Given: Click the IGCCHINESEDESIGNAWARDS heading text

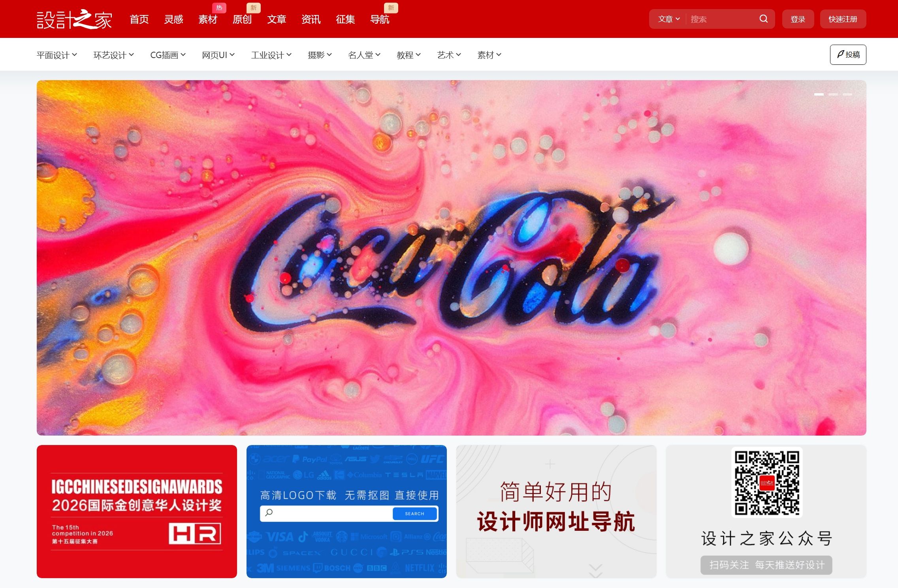Looking at the screenshot, I should coord(137,487).
